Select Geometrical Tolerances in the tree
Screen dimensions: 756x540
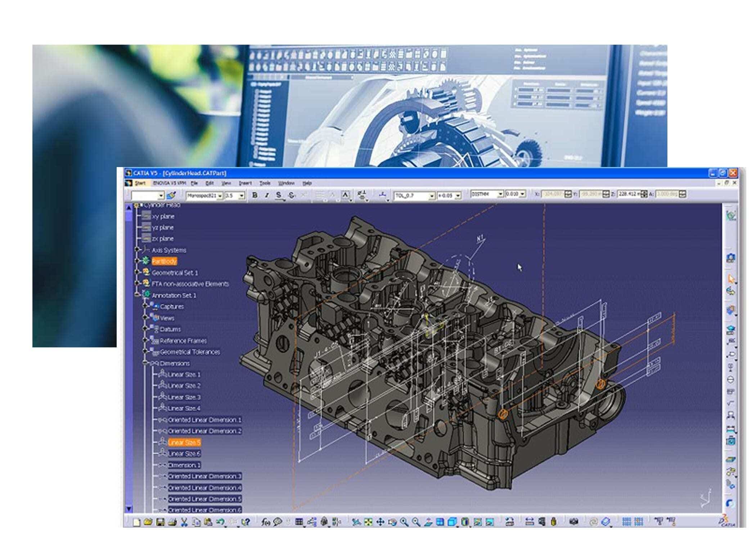190,352
